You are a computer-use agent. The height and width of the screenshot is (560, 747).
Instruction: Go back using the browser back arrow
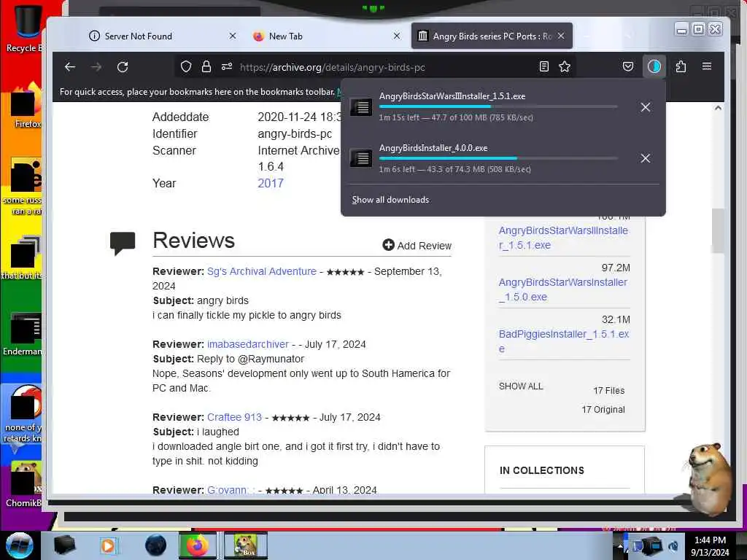click(x=70, y=67)
